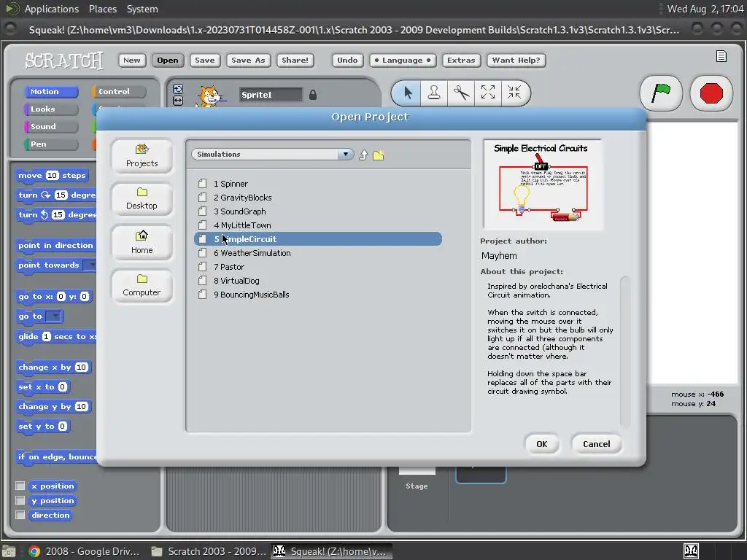Open the go to block dropdown

(54, 316)
